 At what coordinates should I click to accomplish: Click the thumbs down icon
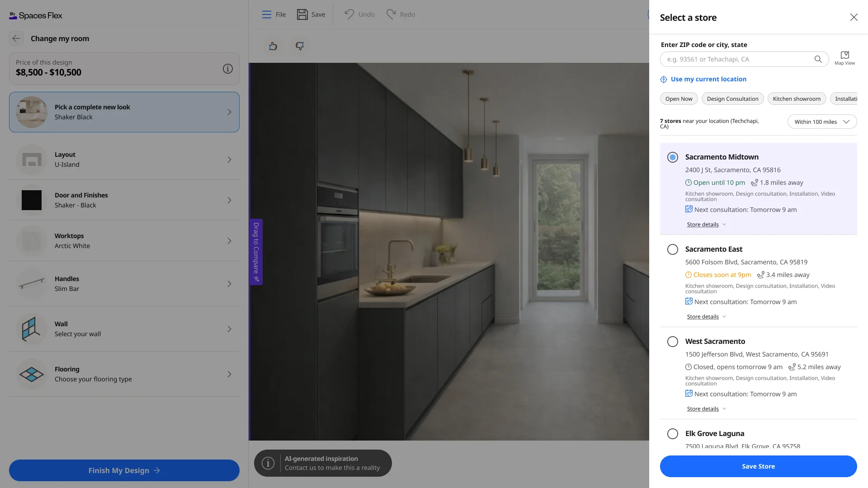300,46
